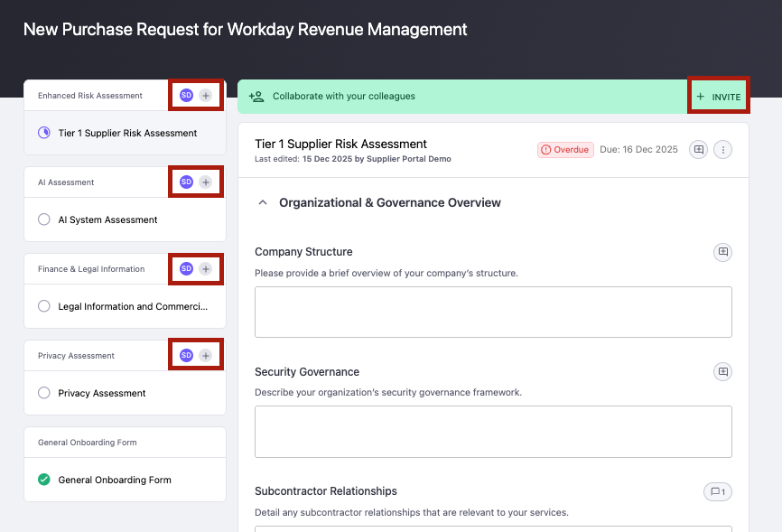Click SD avatar in AI Assessment
Image resolution: width=782 pixels, height=532 pixels.
[x=186, y=182]
